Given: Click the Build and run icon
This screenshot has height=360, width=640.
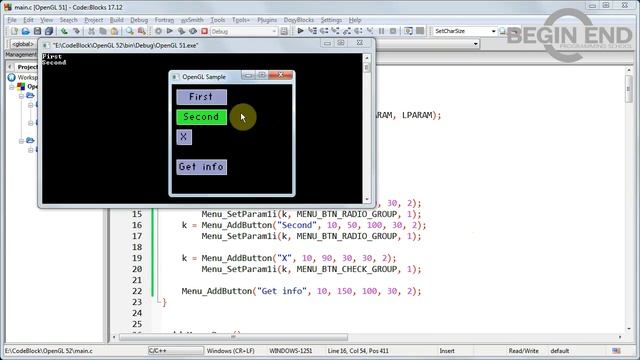Looking at the screenshot, I should pos(181,31).
